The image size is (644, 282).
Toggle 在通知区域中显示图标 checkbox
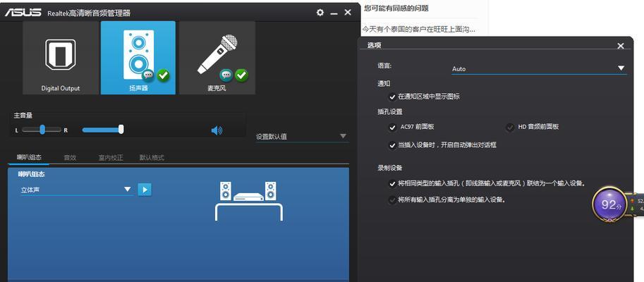392,97
